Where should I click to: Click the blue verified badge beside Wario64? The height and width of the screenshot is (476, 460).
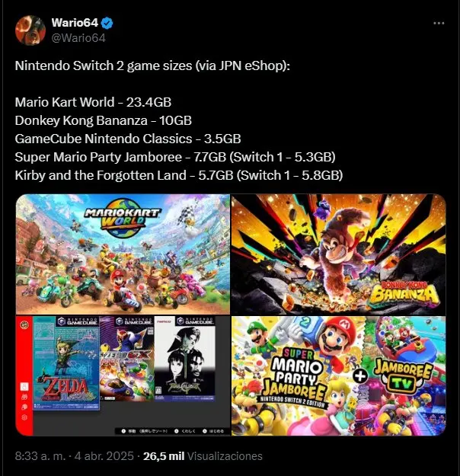coord(107,23)
